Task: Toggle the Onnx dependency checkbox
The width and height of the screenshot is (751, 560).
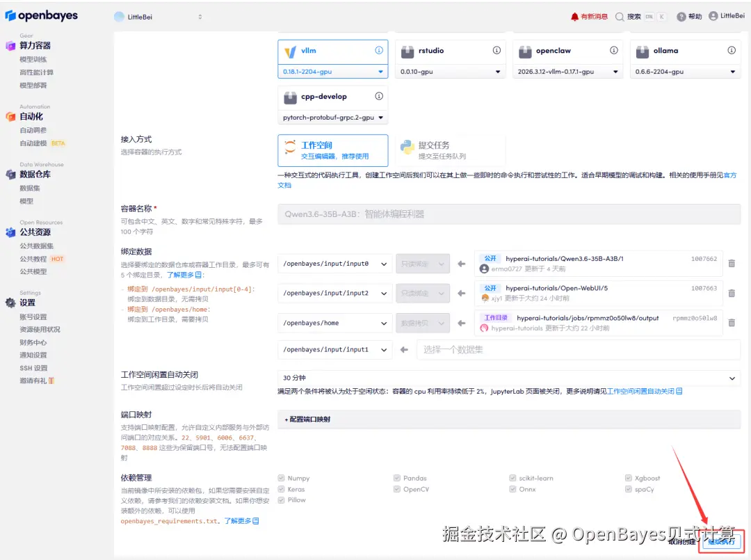Action: pyautogui.click(x=512, y=489)
